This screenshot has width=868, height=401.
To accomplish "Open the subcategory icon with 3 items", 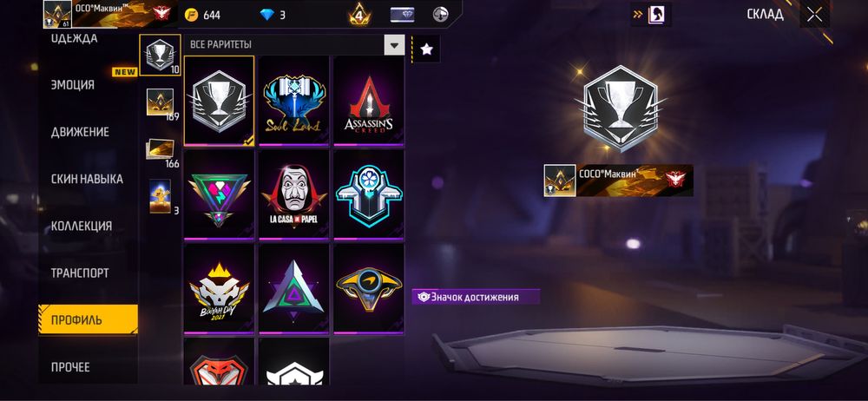I will click(x=160, y=197).
